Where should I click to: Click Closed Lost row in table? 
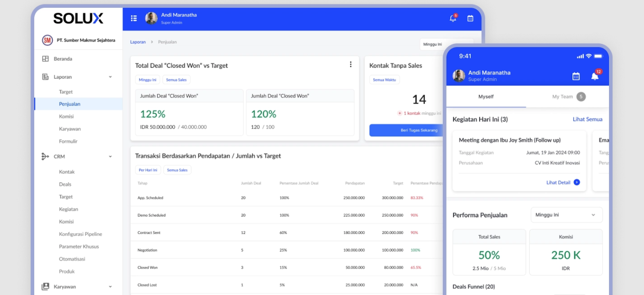[287, 285]
